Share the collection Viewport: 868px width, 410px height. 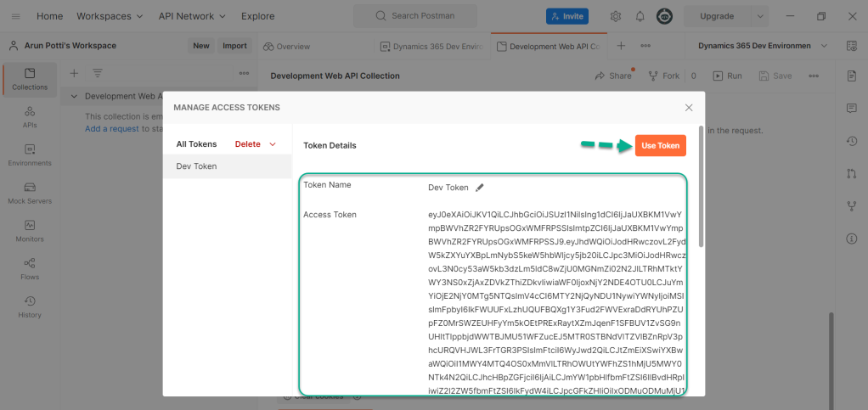(x=613, y=76)
